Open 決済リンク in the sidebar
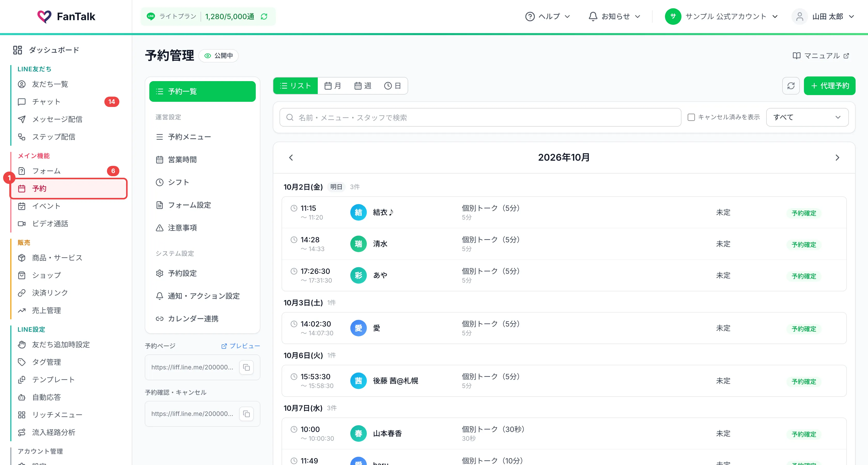868x465 pixels. tap(69, 293)
